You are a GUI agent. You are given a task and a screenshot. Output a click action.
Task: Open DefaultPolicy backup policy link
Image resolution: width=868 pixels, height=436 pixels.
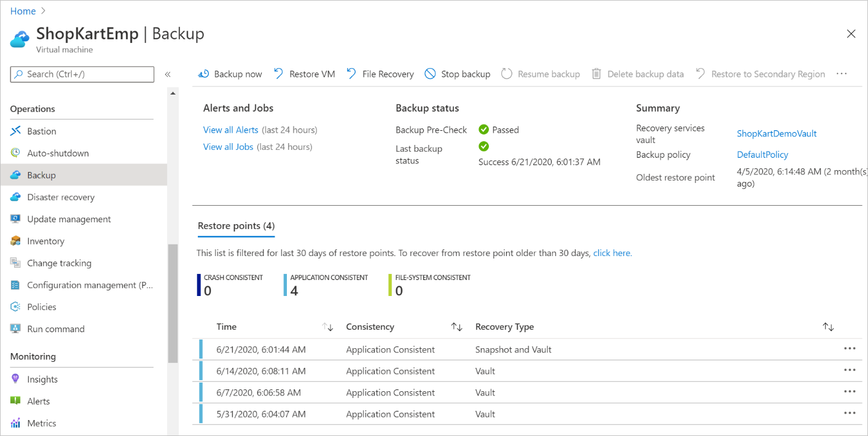[762, 155]
